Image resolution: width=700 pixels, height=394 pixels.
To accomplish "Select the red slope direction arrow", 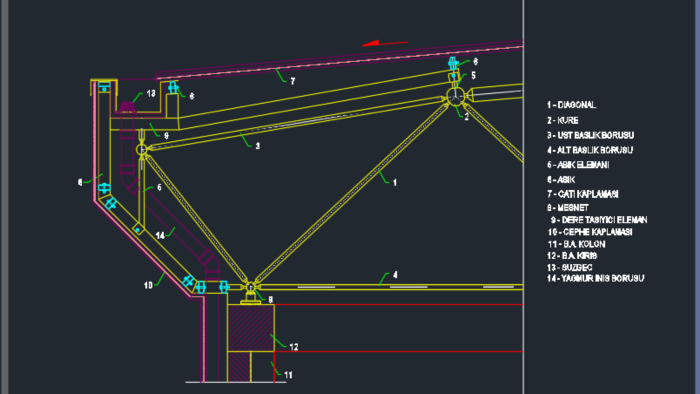I will (385, 43).
